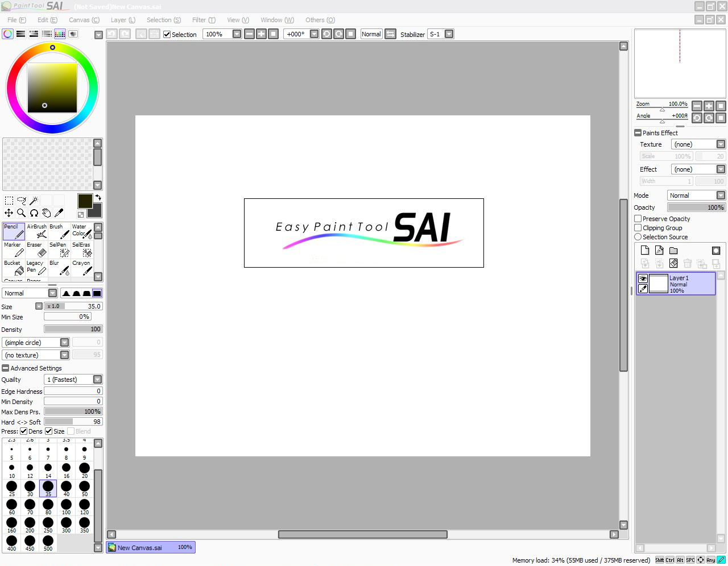Screen dimensions: 728x566
Task: Select the AirBrush tool
Action: click(36, 231)
